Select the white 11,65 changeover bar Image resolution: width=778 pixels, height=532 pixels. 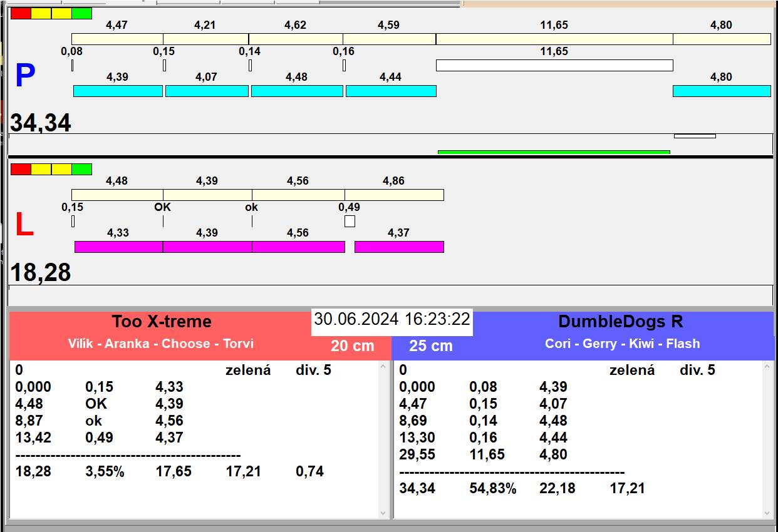tap(554, 65)
